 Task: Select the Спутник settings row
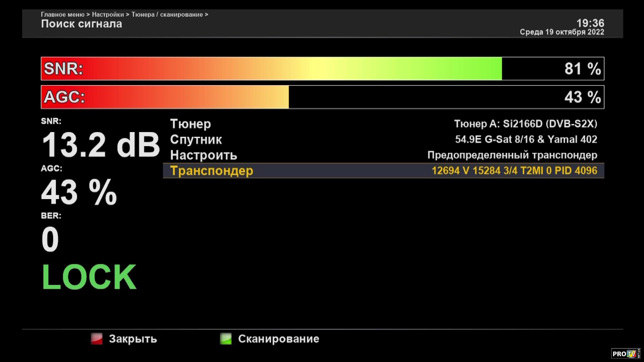coord(196,139)
